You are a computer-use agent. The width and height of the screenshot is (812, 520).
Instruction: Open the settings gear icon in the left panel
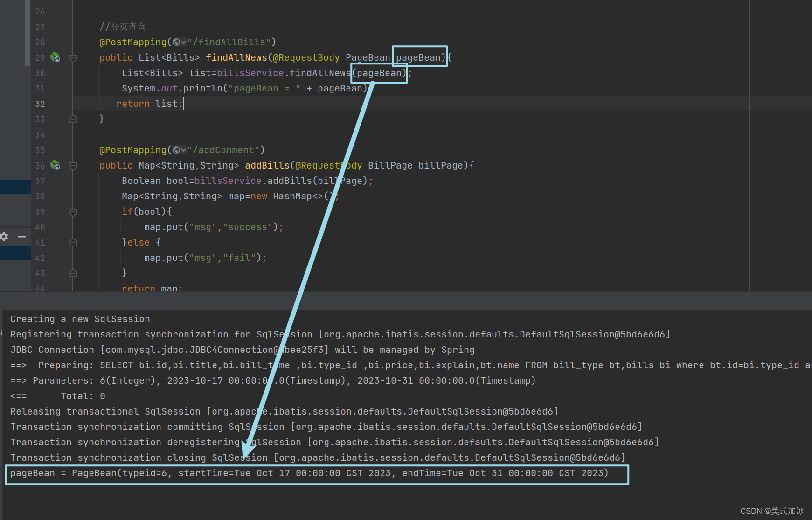tap(4, 237)
